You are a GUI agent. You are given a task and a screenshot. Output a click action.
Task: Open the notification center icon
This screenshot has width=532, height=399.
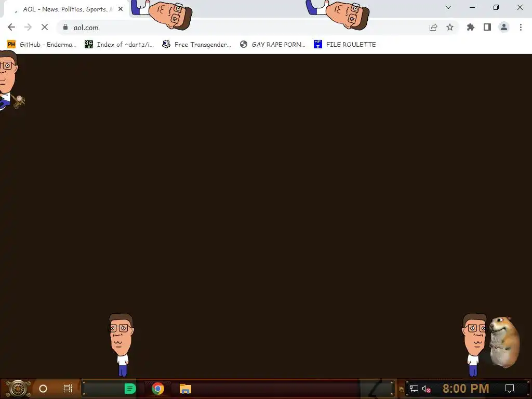[x=510, y=389]
